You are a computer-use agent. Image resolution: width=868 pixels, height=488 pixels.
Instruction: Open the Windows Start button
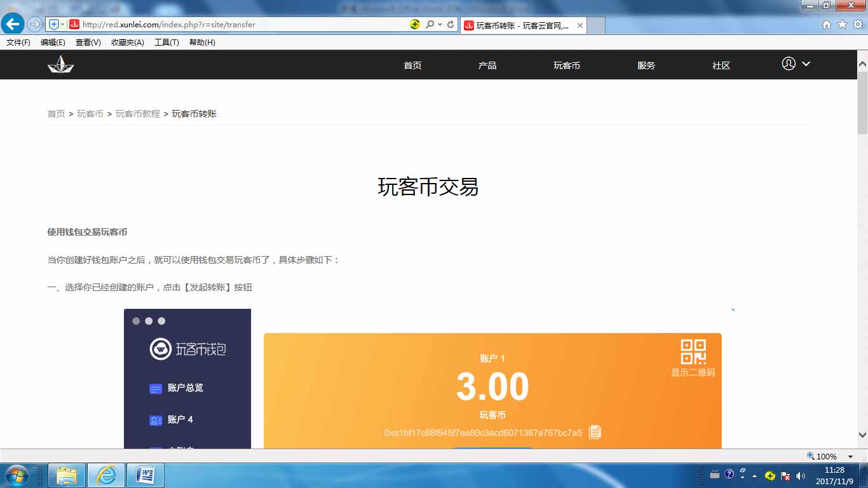click(x=16, y=475)
